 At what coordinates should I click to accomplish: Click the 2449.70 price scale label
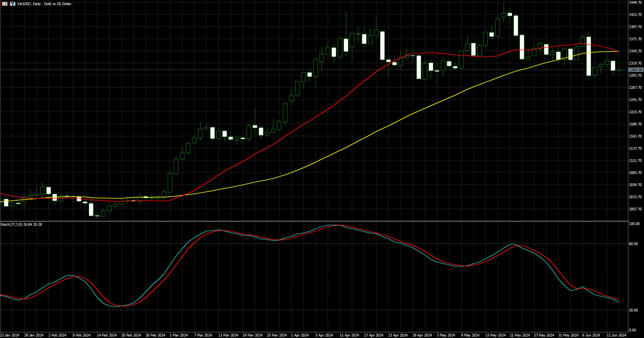pyautogui.click(x=635, y=3)
